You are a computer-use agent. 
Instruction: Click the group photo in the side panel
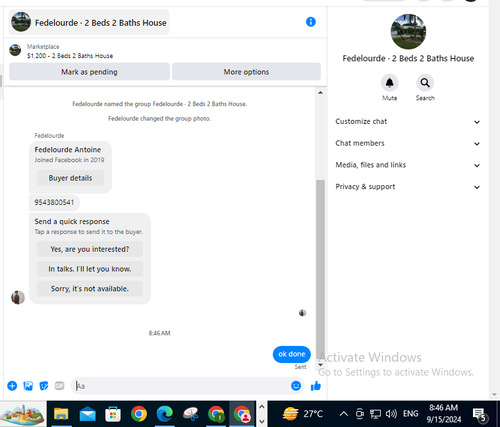click(408, 32)
